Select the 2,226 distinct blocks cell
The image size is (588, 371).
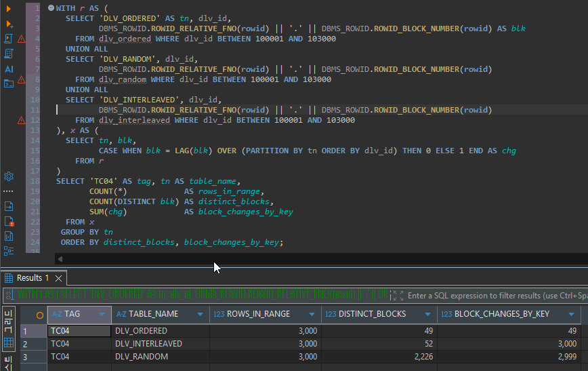(379, 356)
